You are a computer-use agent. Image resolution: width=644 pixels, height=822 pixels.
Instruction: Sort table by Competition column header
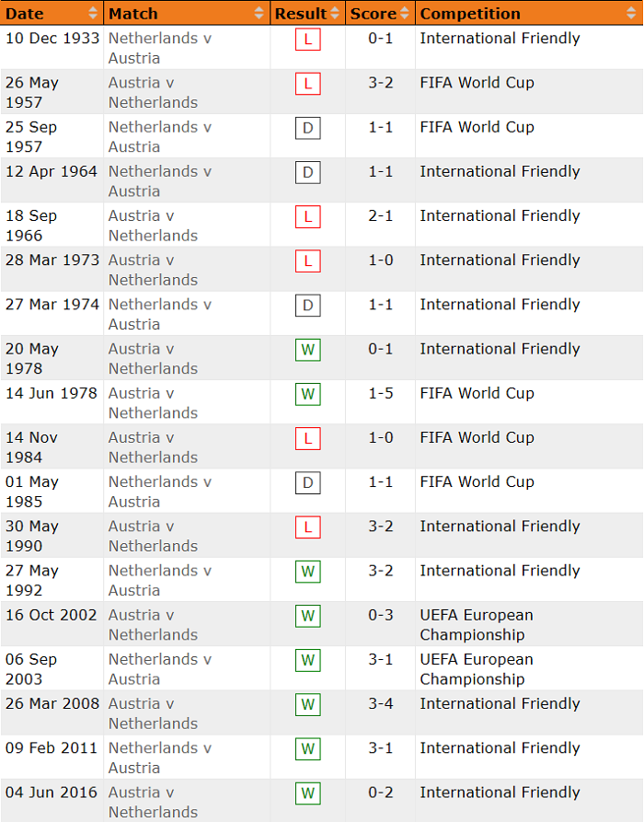(x=470, y=13)
